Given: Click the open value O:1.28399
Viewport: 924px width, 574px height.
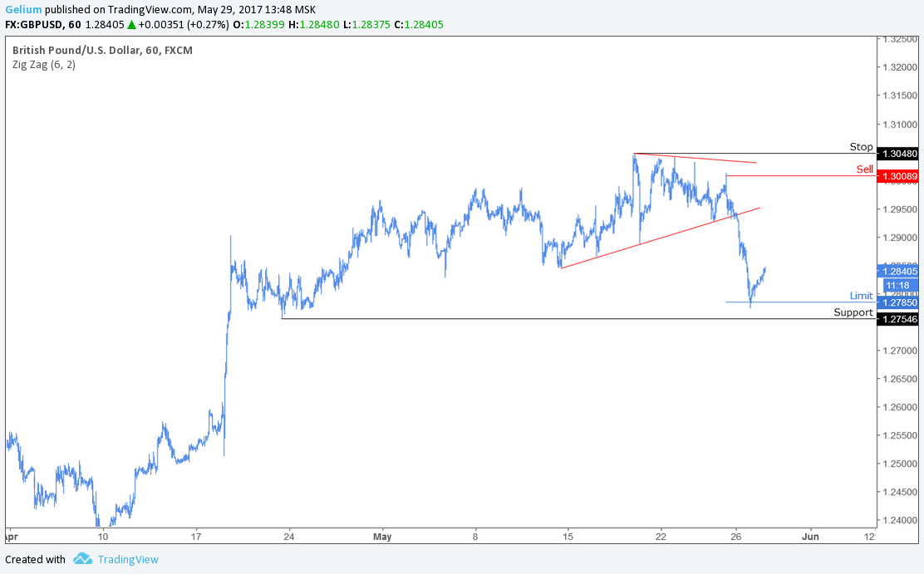Looking at the screenshot, I should (x=258, y=25).
